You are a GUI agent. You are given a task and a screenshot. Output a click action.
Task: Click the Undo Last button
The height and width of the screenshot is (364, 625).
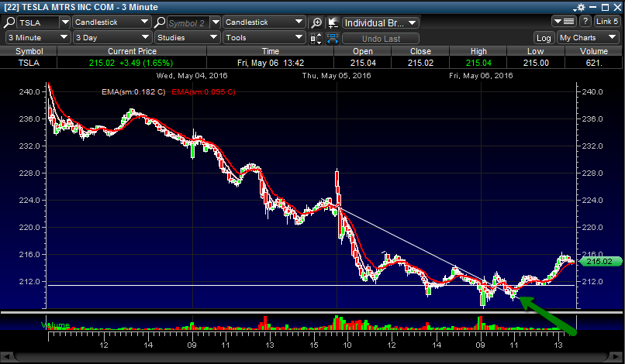point(381,39)
